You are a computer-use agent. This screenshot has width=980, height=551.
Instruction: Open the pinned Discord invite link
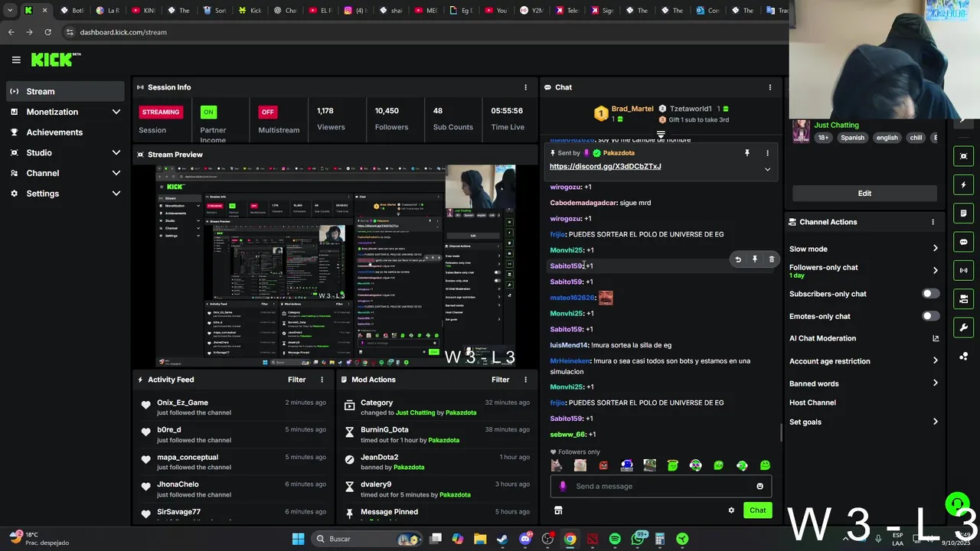605,166
